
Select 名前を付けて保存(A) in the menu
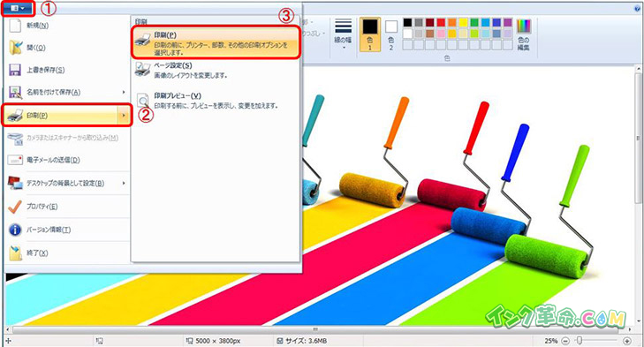62,93
